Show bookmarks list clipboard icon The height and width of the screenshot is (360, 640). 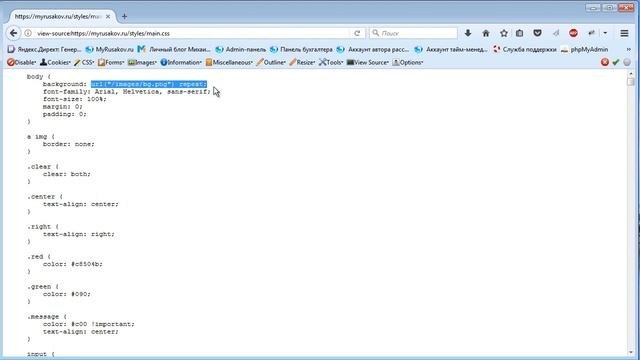pos(519,33)
